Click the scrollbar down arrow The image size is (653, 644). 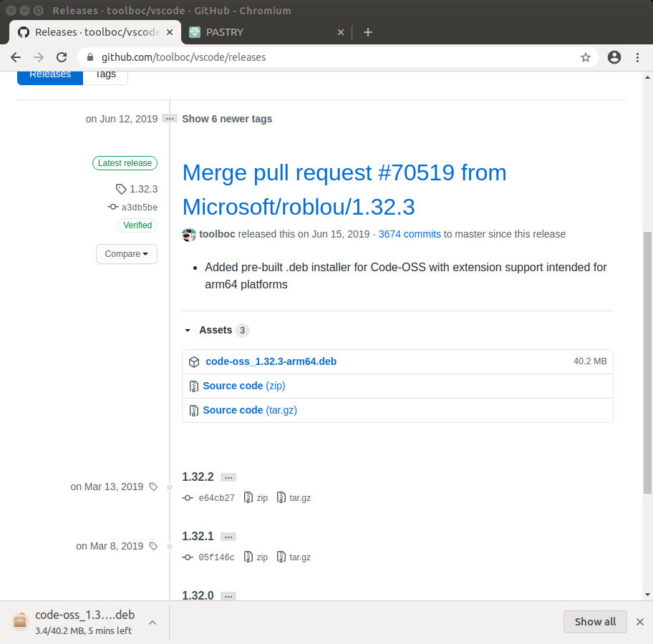click(x=647, y=595)
